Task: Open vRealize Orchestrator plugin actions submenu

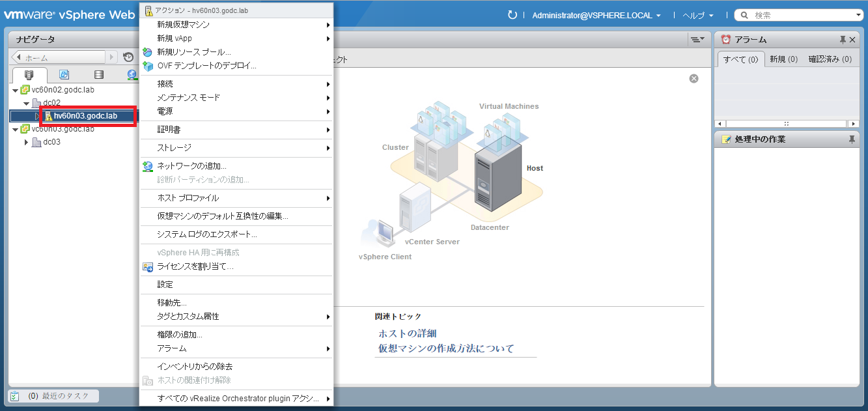Action: coord(236,399)
